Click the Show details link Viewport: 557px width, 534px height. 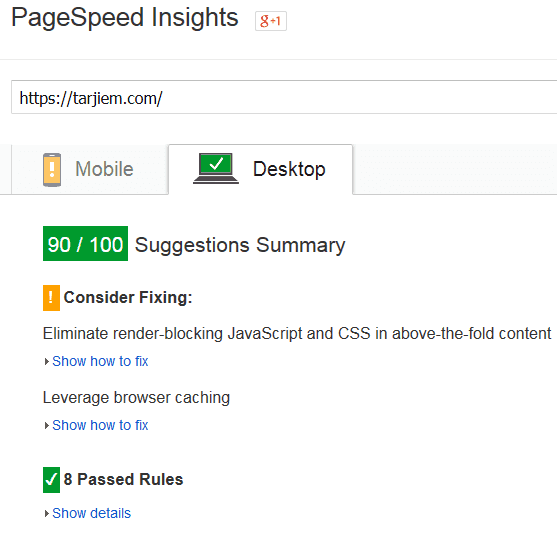92,513
